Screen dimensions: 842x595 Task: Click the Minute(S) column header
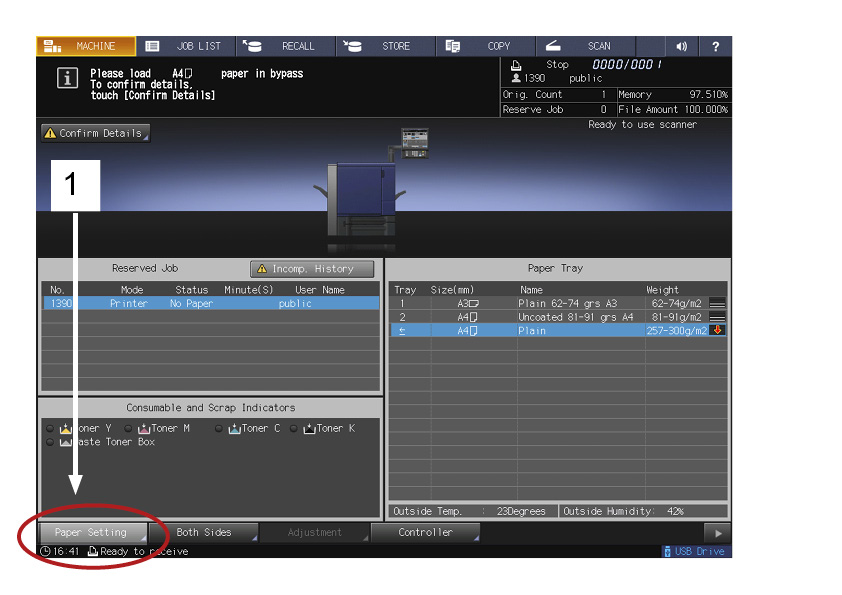(249, 290)
